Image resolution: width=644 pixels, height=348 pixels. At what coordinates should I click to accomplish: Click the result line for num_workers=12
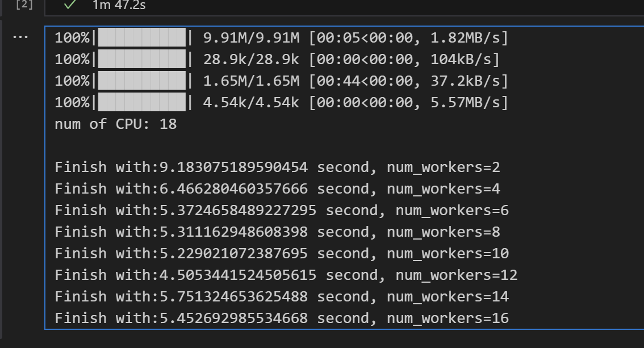[286, 275]
